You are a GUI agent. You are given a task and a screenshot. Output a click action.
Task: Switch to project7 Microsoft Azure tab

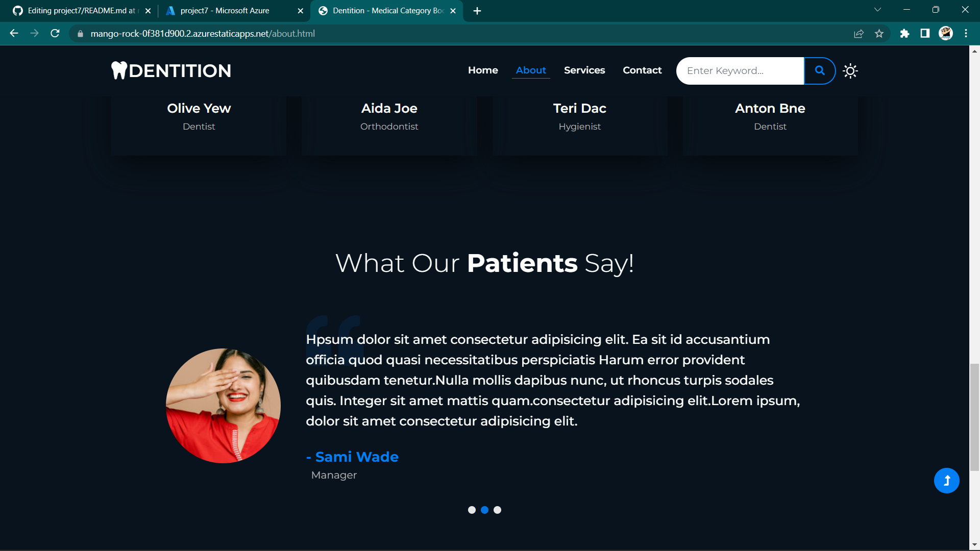click(225, 11)
